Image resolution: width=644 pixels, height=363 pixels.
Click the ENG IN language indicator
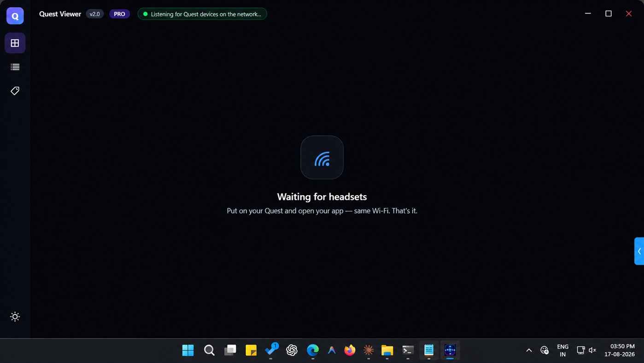(x=562, y=350)
